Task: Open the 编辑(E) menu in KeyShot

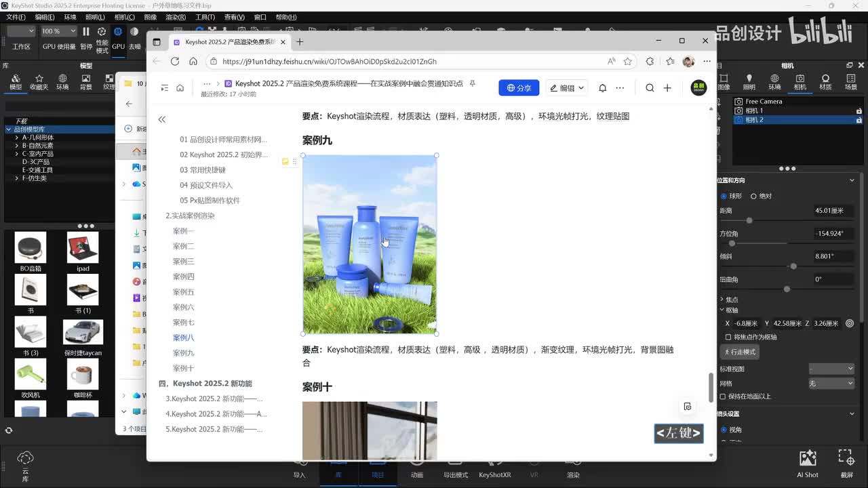Action: 45,17
